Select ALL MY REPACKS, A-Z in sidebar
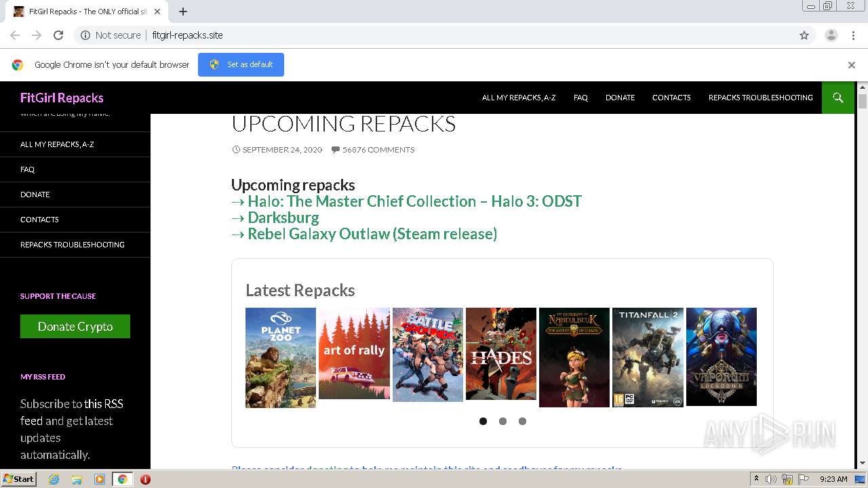The height and width of the screenshot is (488, 868). [x=57, y=144]
